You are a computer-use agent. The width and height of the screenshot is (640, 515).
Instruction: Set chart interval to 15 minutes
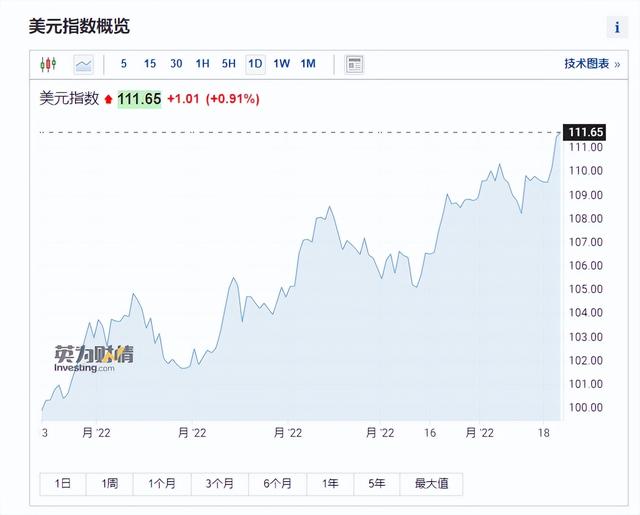150,64
